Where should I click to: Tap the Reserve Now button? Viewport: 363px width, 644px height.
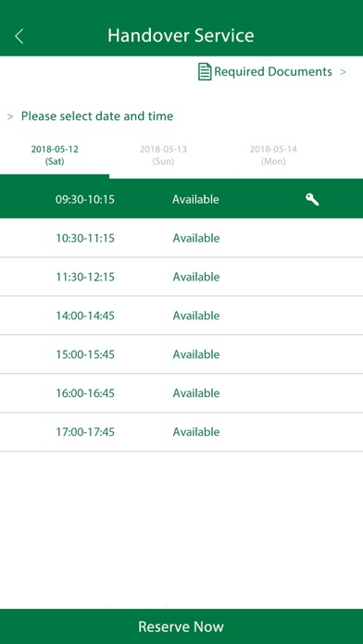click(181, 626)
